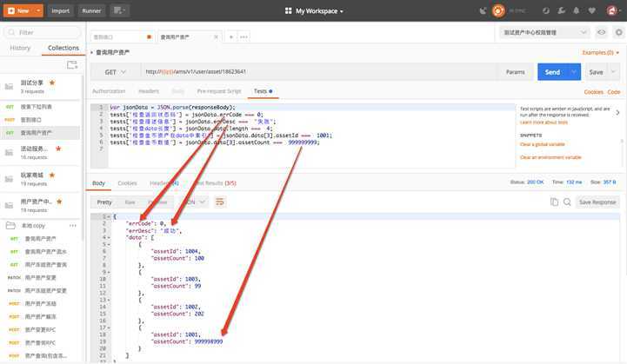Select the POST request under 3 requests collection
This screenshot has width=627, height=364.
[40, 120]
